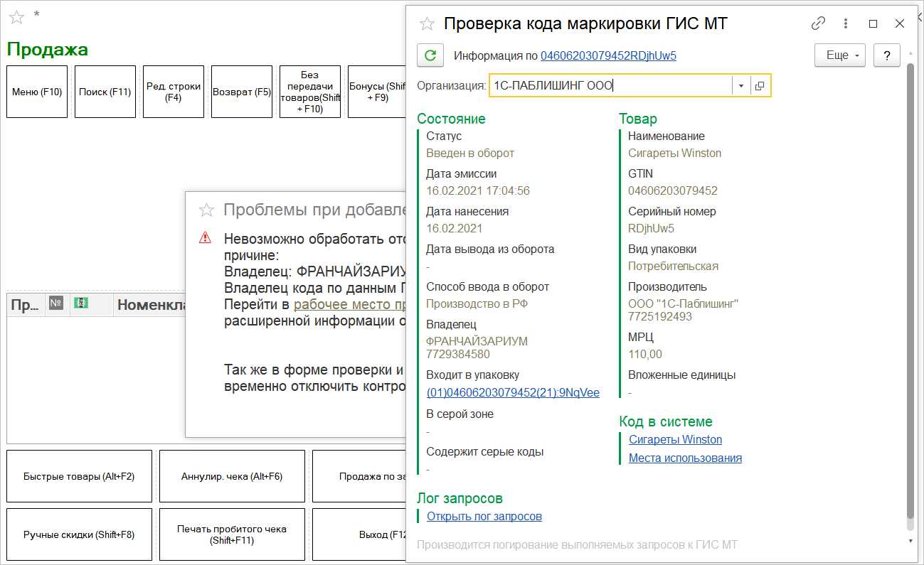The image size is (924, 565).
Task: Expand the Организация dropdown list
Action: (x=740, y=86)
